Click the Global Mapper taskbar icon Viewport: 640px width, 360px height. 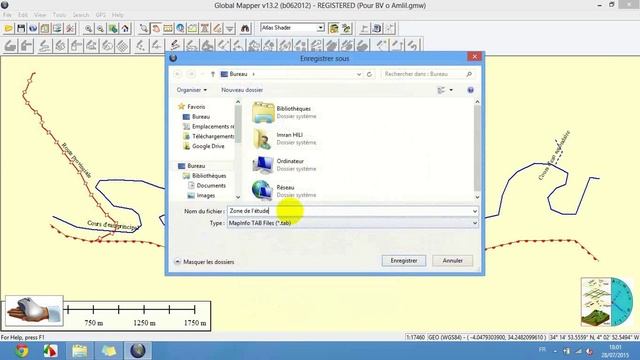tap(138, 351)
